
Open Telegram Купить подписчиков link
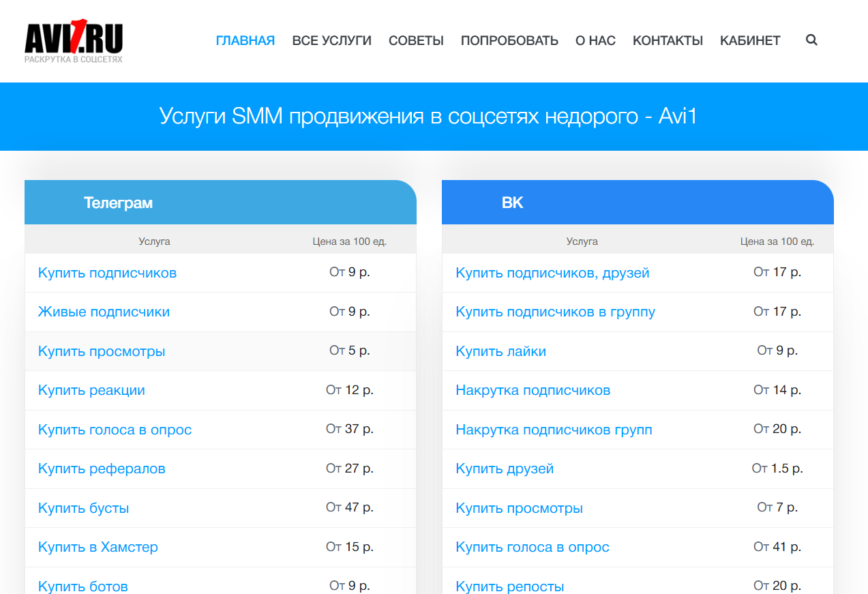[x=107, y=273]
